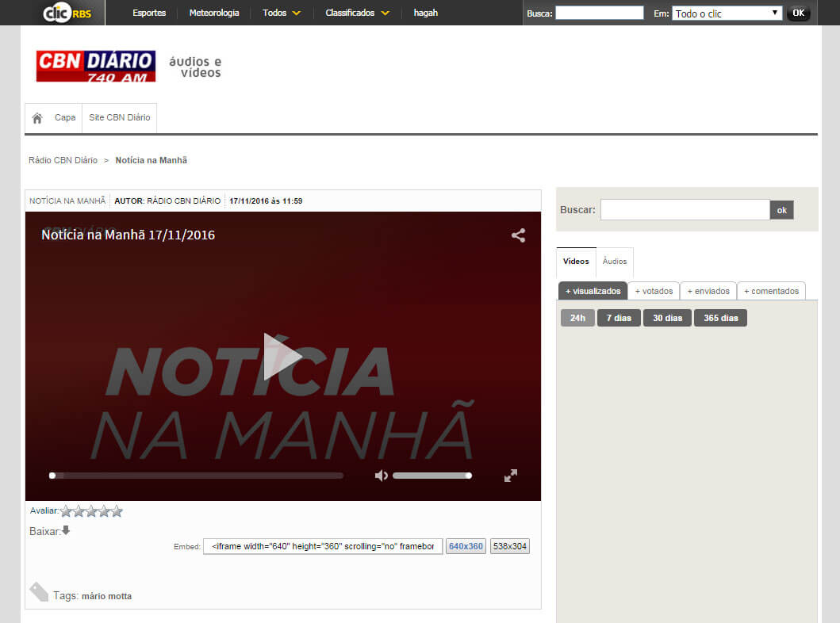Enter fullscreen mode in the player

511,476
